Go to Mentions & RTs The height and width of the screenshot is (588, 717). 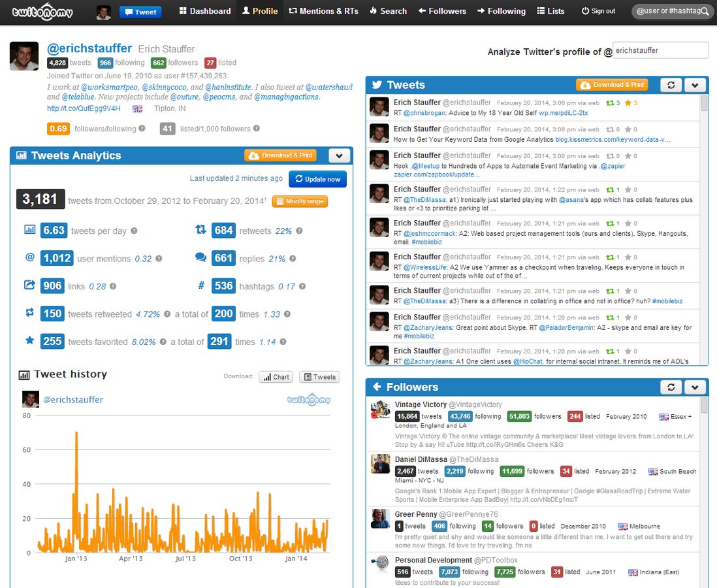click(323, 11)
